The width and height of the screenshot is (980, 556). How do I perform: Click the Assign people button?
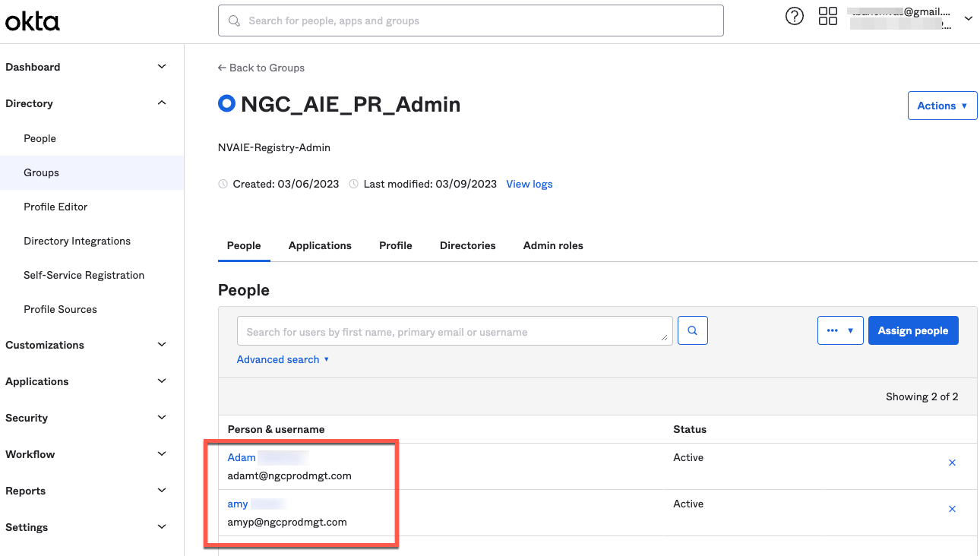coord(912,330)
